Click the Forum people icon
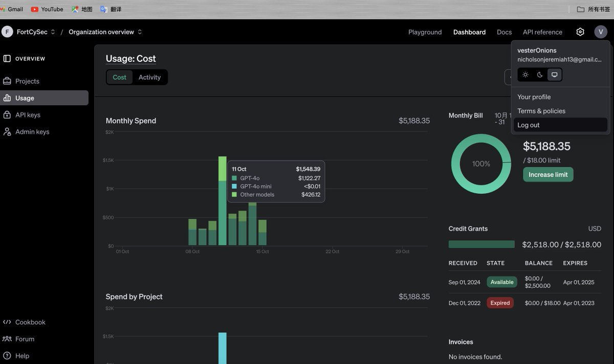Viewport: 614px width, 364px height. (x=7, y=339)
